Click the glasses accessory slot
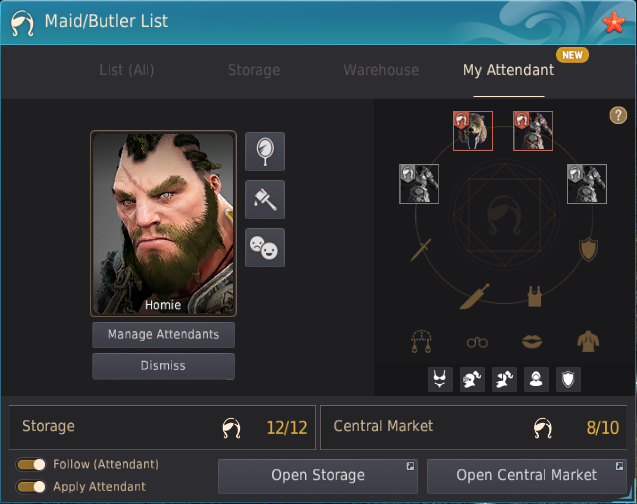The width and height of the screenshot is (637, 504). point(477,342)
